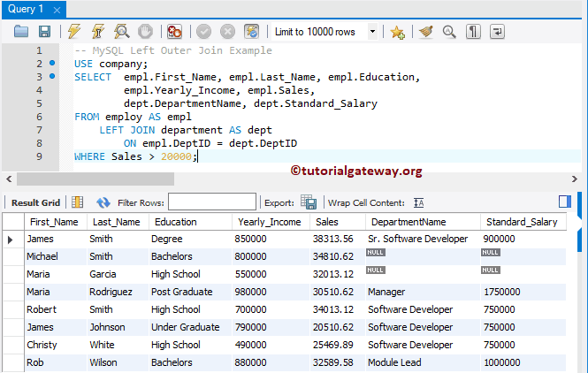This screenshot has width=588, height=373.
Task: Open the Limit to 10000 rows dropdown
Action: tap(372, 32)
